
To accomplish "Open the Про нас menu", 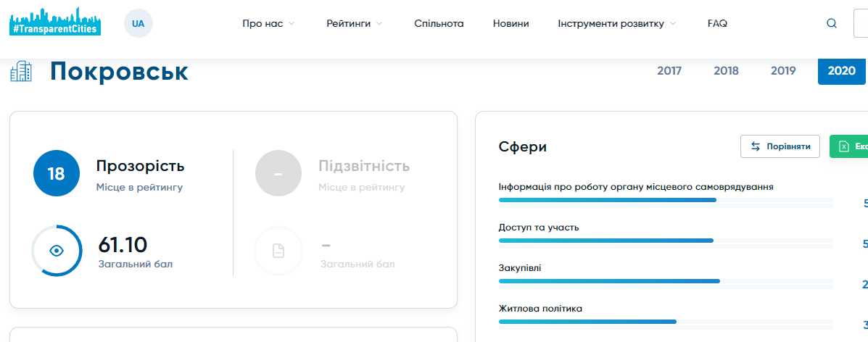I will point(268,24).
